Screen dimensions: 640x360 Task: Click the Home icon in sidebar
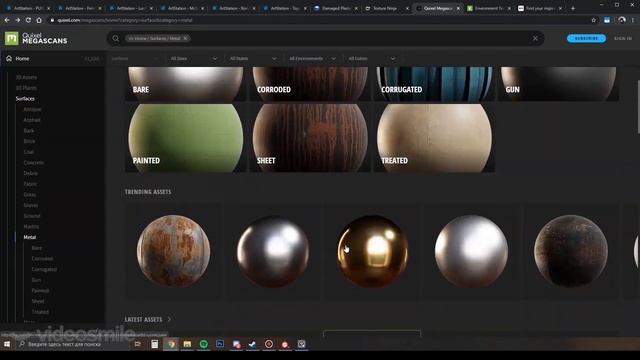[9, 58]
